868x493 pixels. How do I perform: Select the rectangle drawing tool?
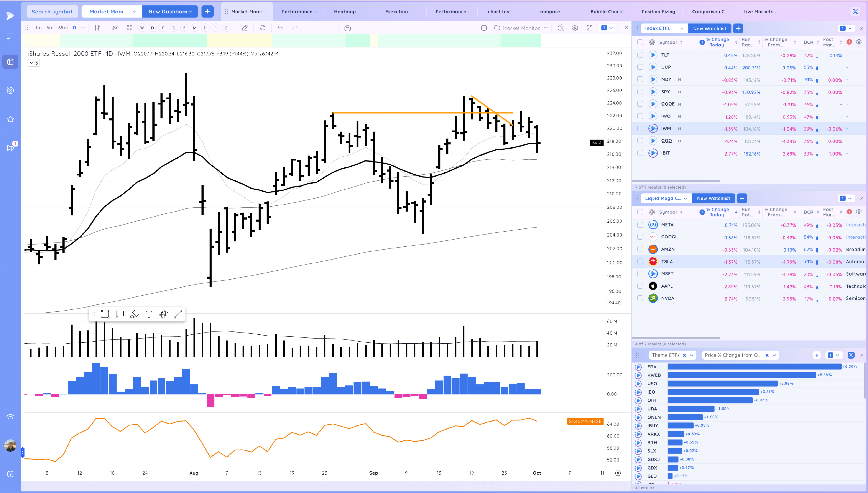(105, 314)
